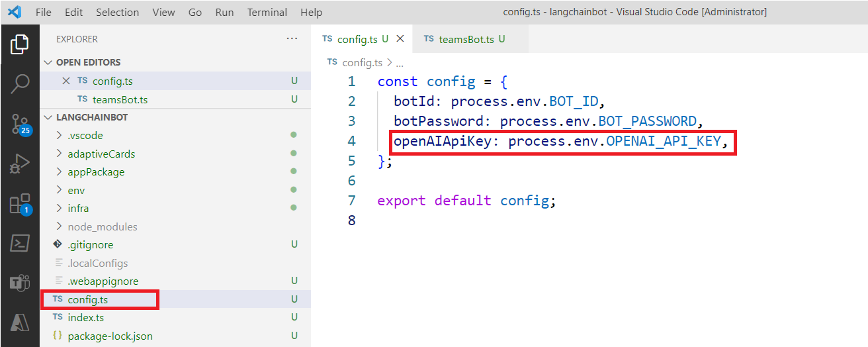This screenshot has width=868, height=347.
Task: Click the terminal-style icon in activity bar
Action: pyautogui.click(x=20, y=243)
